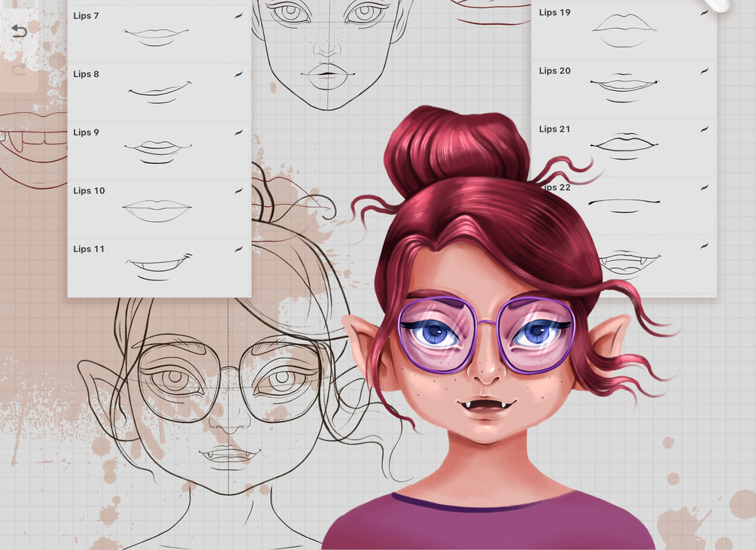This screenshot has width=756, height=550.
Task: Tap the undo arrow icon
Action: 18,32
